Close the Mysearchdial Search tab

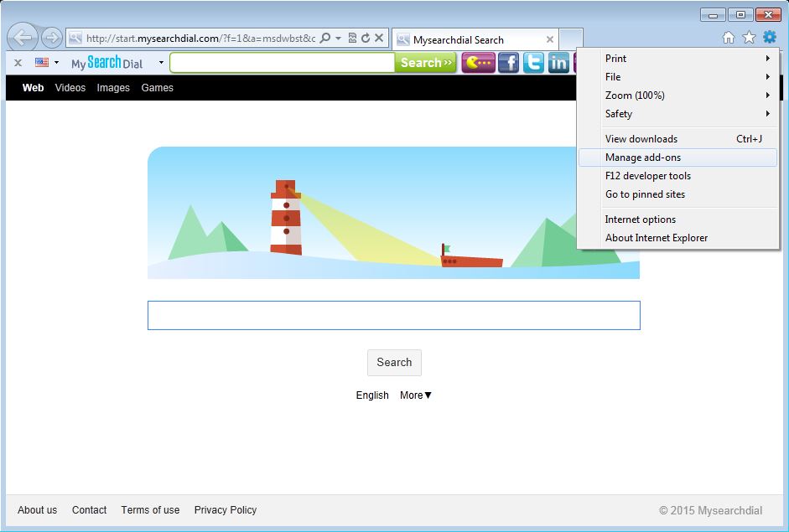(550, 39)
